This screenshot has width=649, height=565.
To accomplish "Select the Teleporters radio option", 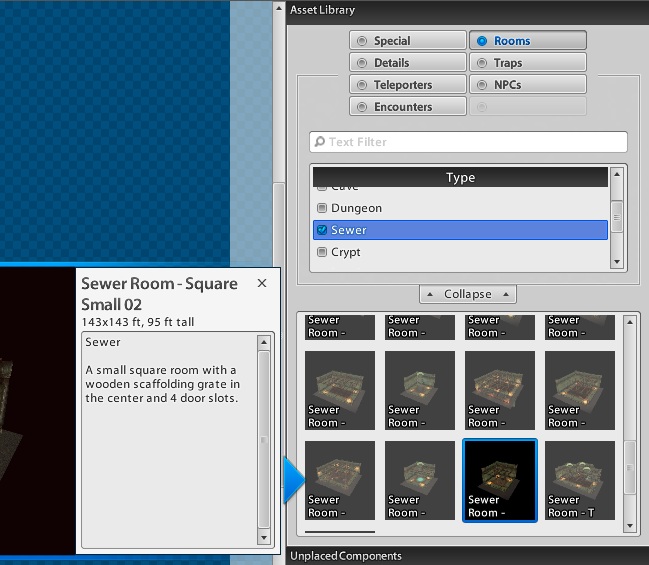I will click(x=407, y=84).
